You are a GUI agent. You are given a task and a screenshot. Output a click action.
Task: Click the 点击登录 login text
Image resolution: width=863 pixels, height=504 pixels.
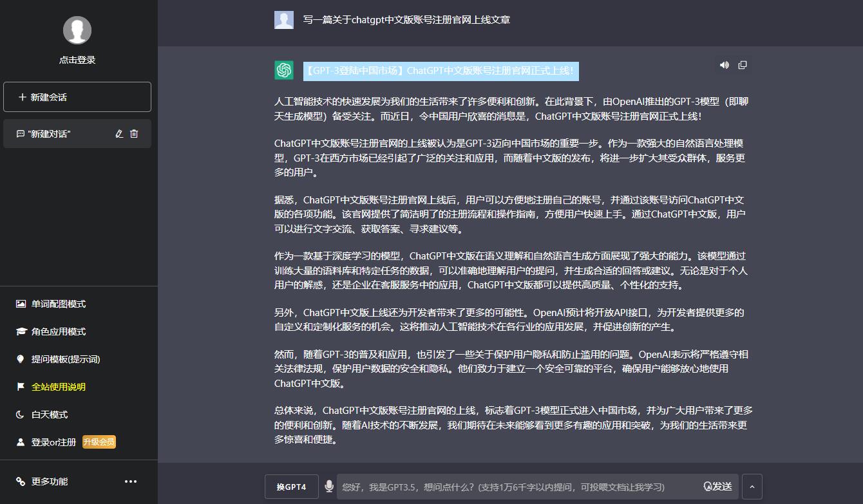tap(77, 60)
